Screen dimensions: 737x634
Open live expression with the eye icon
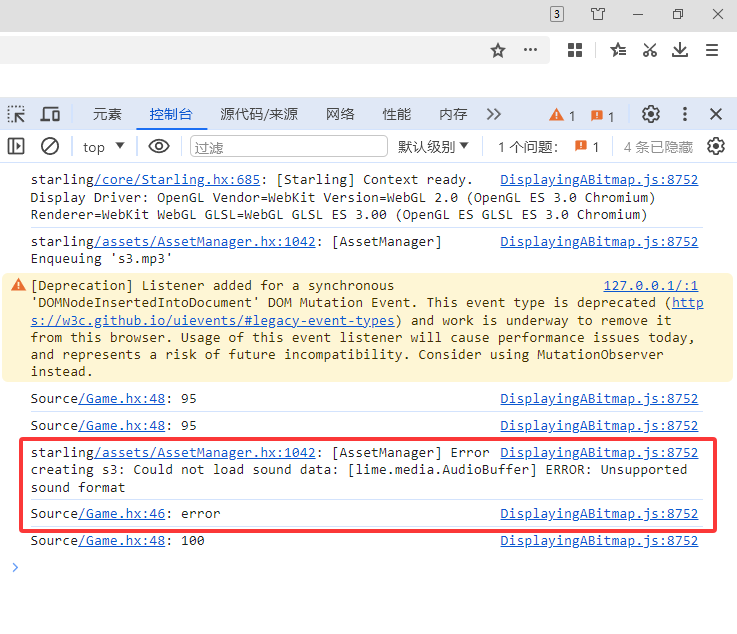158,146
